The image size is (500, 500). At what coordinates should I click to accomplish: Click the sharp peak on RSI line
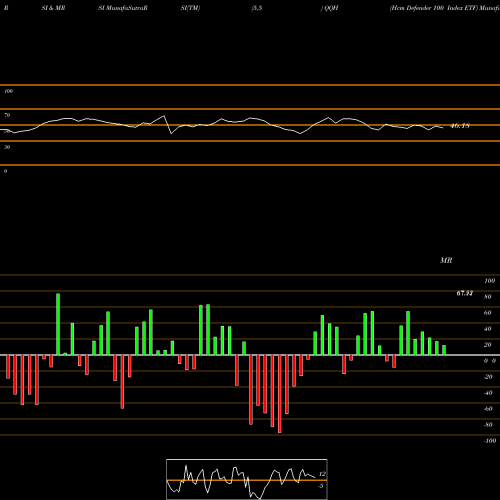coord(164,116)
